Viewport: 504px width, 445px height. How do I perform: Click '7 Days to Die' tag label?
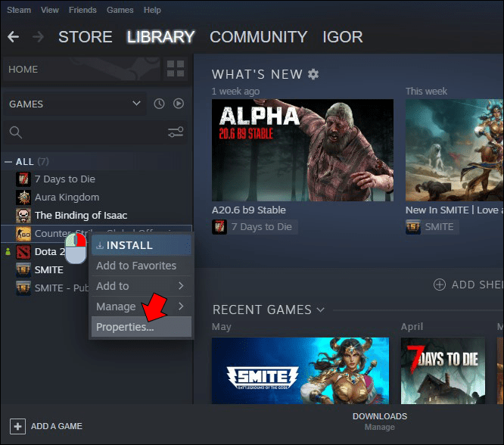tap(262, 227)
